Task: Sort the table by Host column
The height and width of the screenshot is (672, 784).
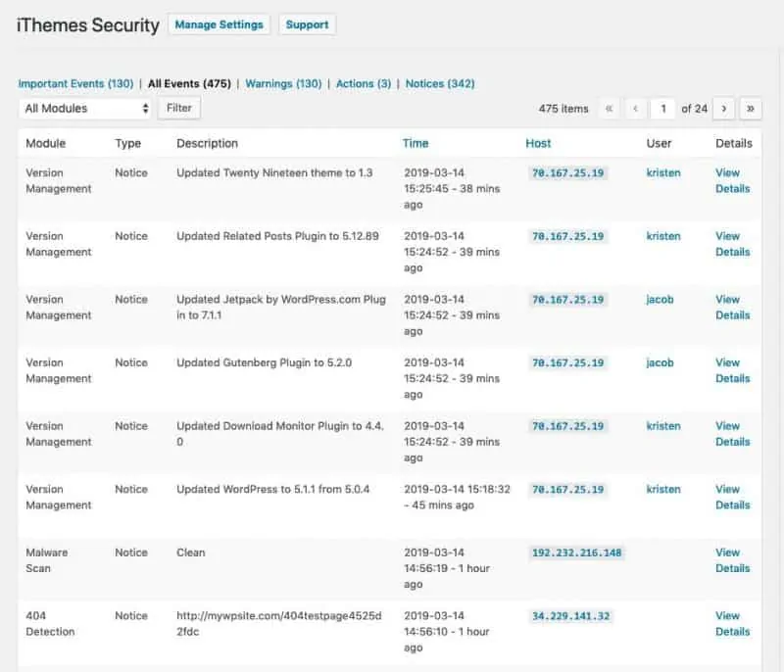Action: pyautogui.click(x=538, y=143)
